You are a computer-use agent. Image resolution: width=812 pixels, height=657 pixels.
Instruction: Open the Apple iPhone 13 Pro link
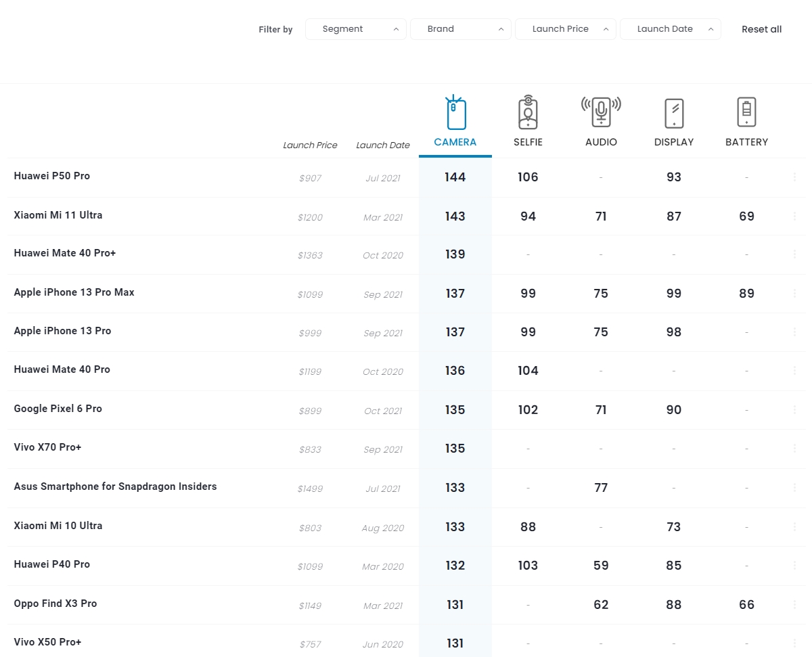[62, 331]
